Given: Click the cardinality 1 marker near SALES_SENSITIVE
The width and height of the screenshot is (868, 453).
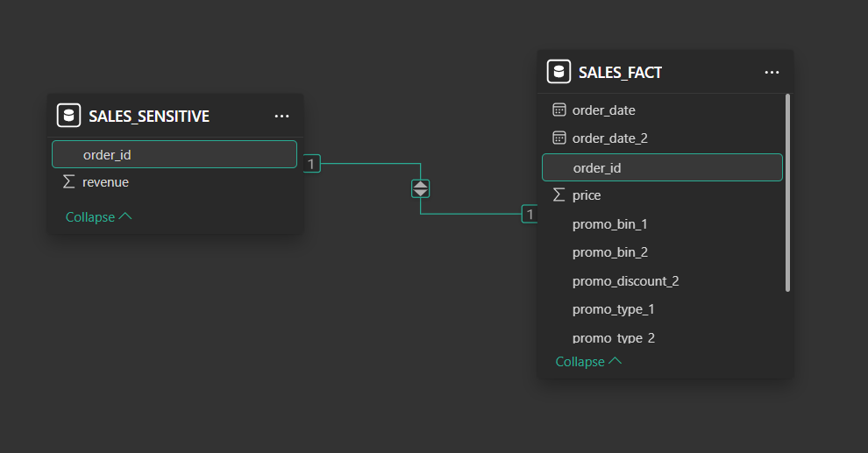Looking at the screenshot, I should click(x=311, y=164).
